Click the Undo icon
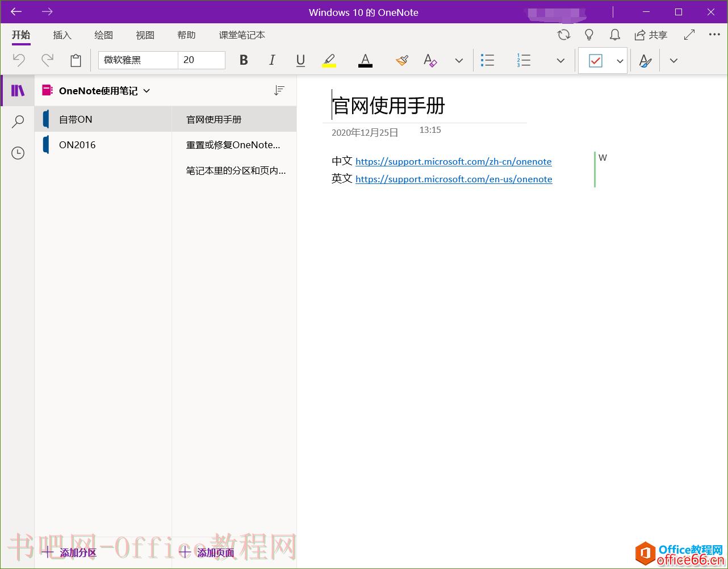This screenshot has height=569, width=728. coord(19,60)
